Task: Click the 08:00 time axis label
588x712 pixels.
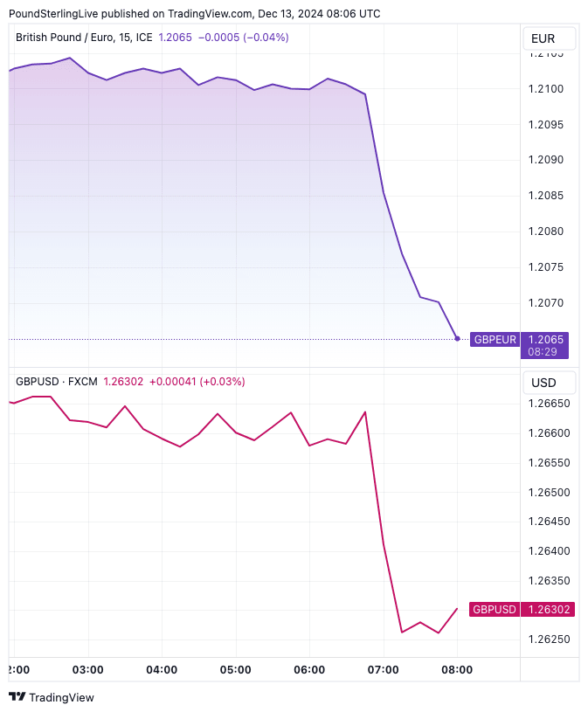Action: [x=457, y=670]
